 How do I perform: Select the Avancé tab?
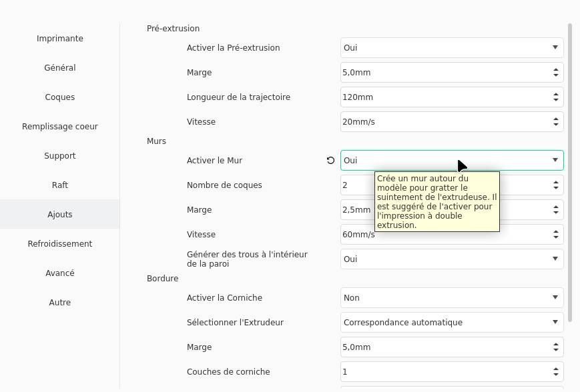pyautogui.click(x=60, y=273)
